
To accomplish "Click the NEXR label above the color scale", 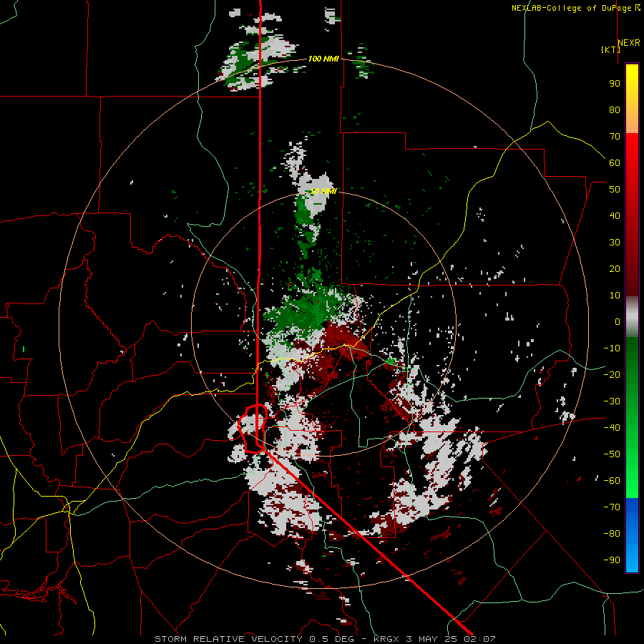I will click(x=628, y=42).
